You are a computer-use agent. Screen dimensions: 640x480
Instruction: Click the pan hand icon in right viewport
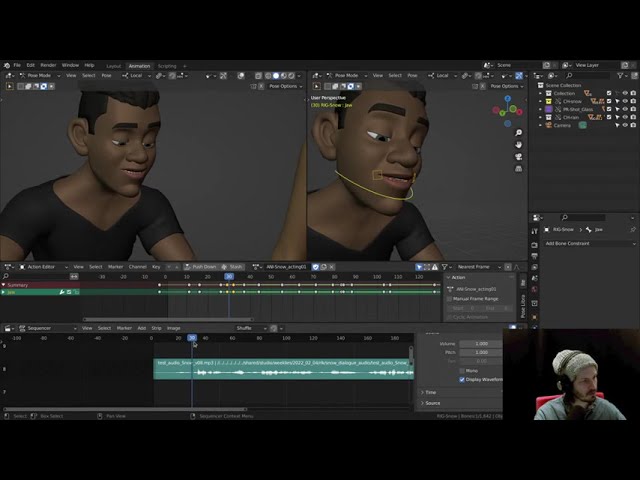click(x=518, y=145)
